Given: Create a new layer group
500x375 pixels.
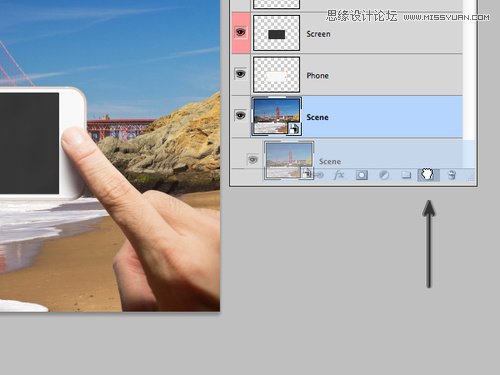Looking at the screenshot, I should [406, 175].
